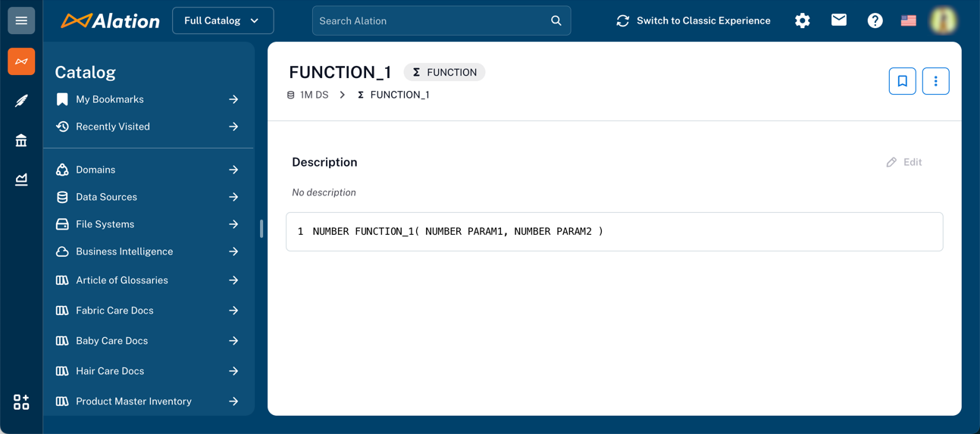This screenshot has height=434, width=980.
Task: Click the sidebar resize handle
Action: (x=261, y=229)
